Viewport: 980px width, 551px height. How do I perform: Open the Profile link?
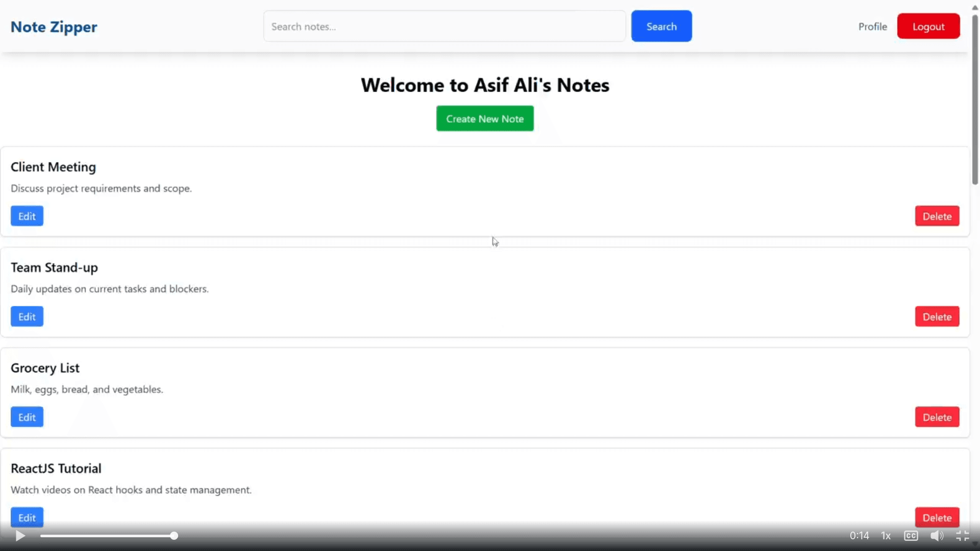pyautogui.click(x=873, y=27)
